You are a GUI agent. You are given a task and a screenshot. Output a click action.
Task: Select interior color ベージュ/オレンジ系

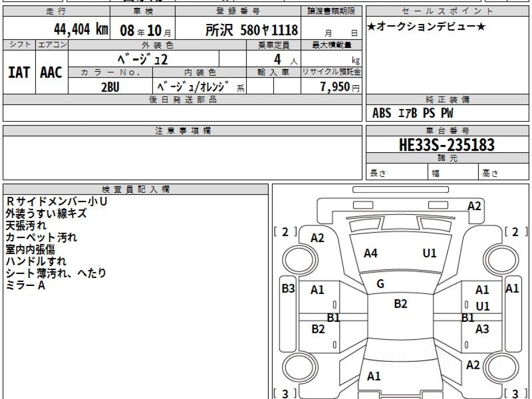click(200, 86)
